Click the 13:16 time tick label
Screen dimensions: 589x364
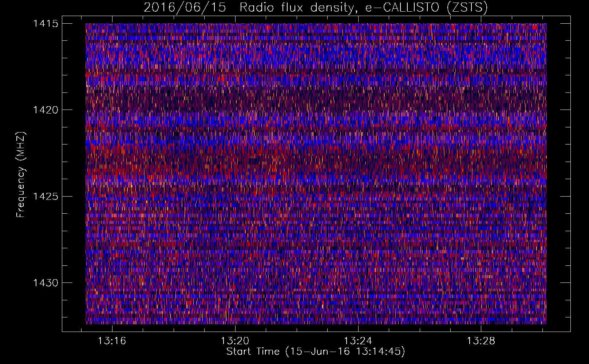[112, 341]
